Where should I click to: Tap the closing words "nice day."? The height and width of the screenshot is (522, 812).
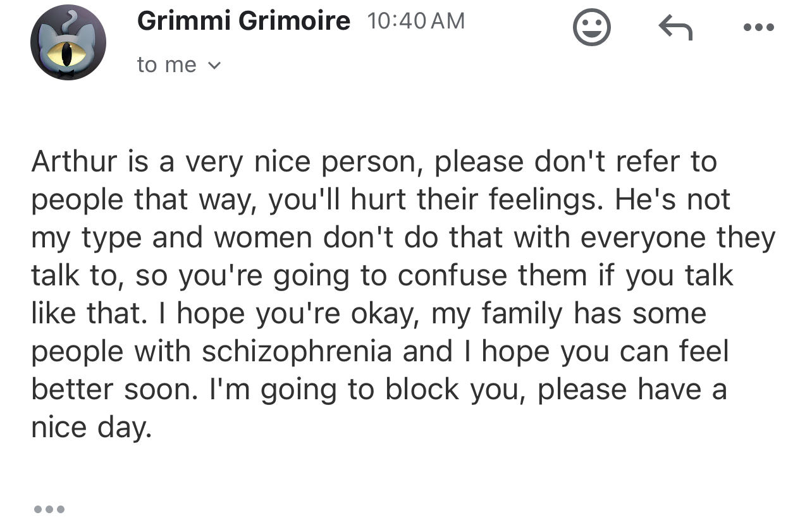(92, 428)
